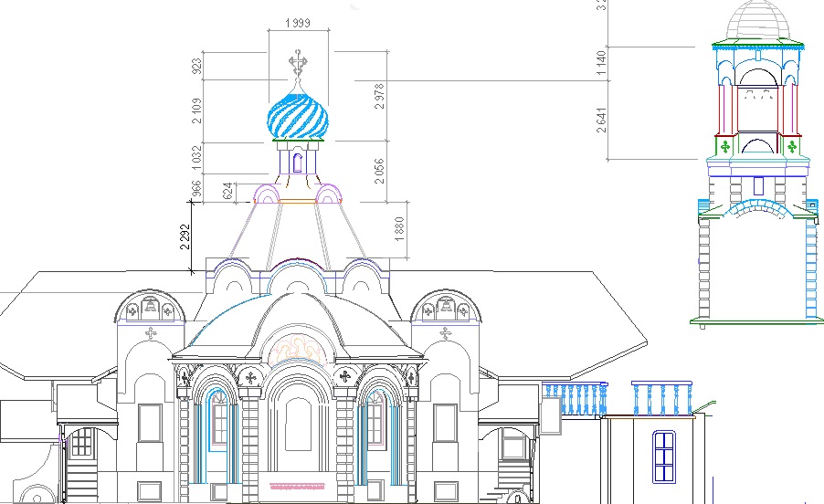Select the 2292 dimension text
Screen dimensions: 824x504
point(184,238)
